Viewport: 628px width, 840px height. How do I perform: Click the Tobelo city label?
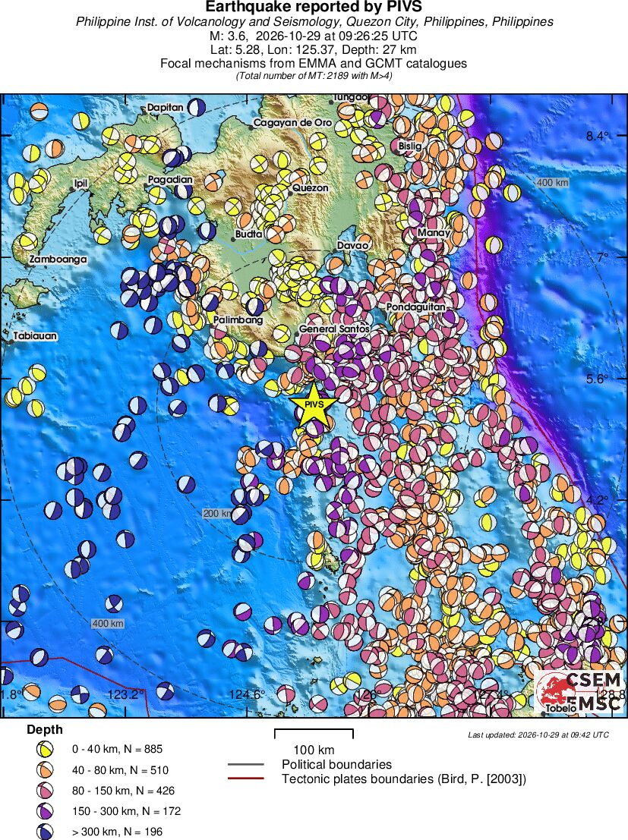point(560,708)
